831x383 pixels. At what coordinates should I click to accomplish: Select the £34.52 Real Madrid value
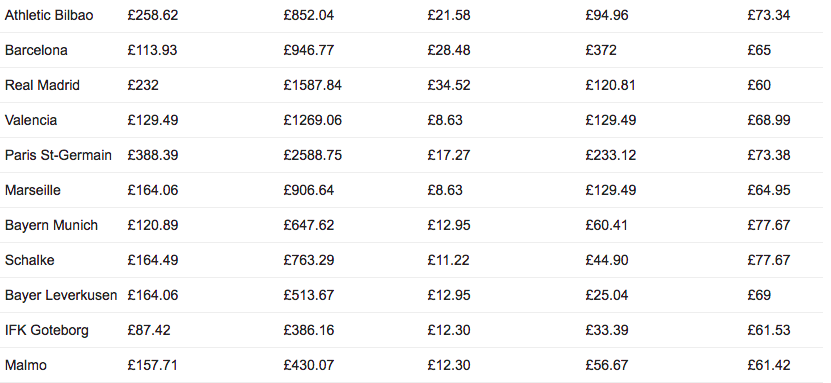(x=449, y=85)
